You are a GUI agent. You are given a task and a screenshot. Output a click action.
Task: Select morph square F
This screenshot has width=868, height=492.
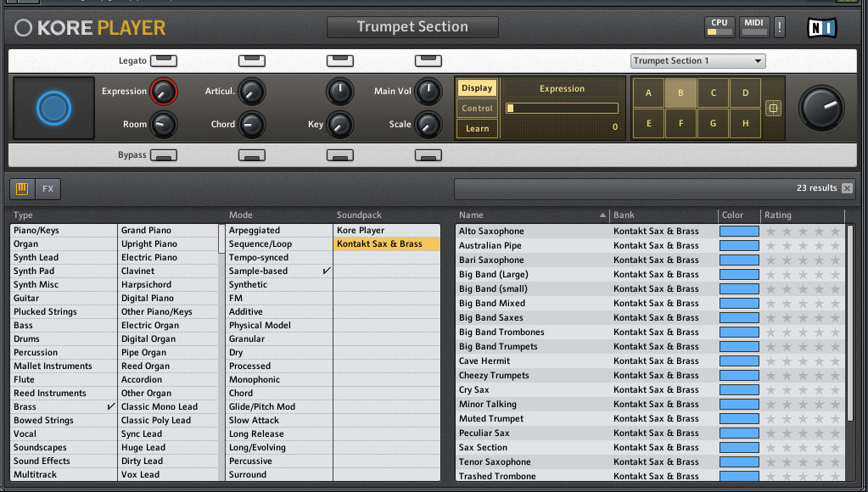[x=680, y=123]
